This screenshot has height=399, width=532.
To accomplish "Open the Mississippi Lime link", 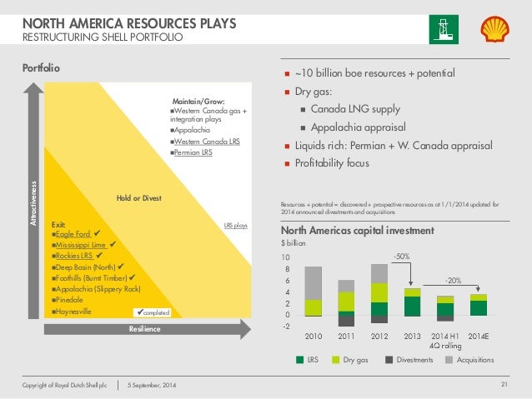I will click(x=81, y=245).
